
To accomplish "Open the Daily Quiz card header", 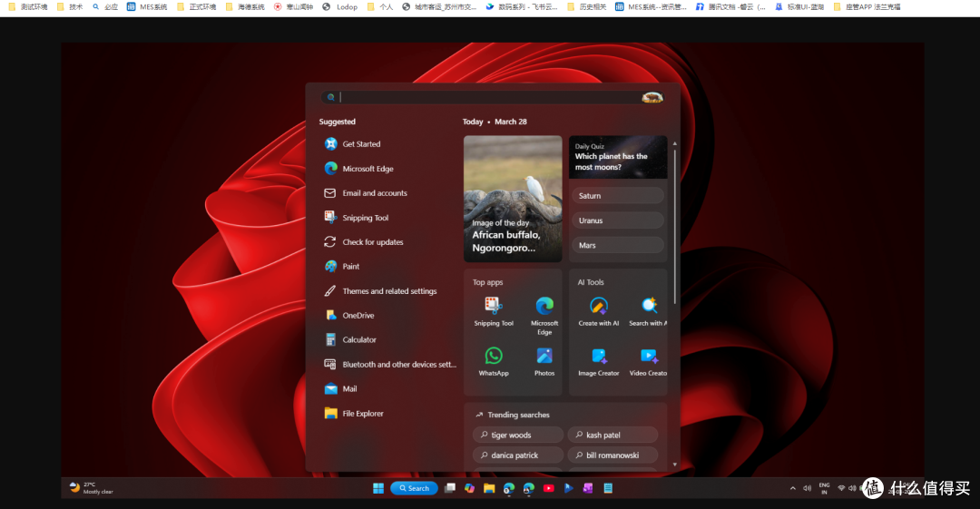I will pyautogui.click(x=618, y=157).
